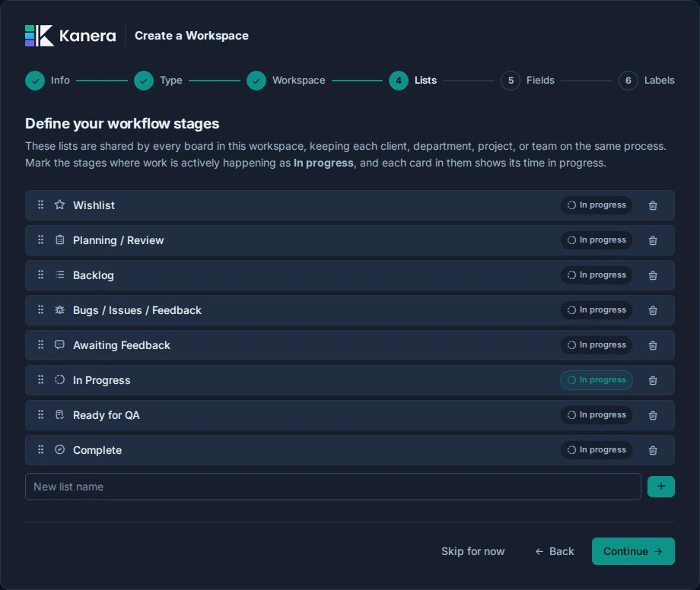
Task: Trash the Complete list
Action: click(x=653, y=450)
